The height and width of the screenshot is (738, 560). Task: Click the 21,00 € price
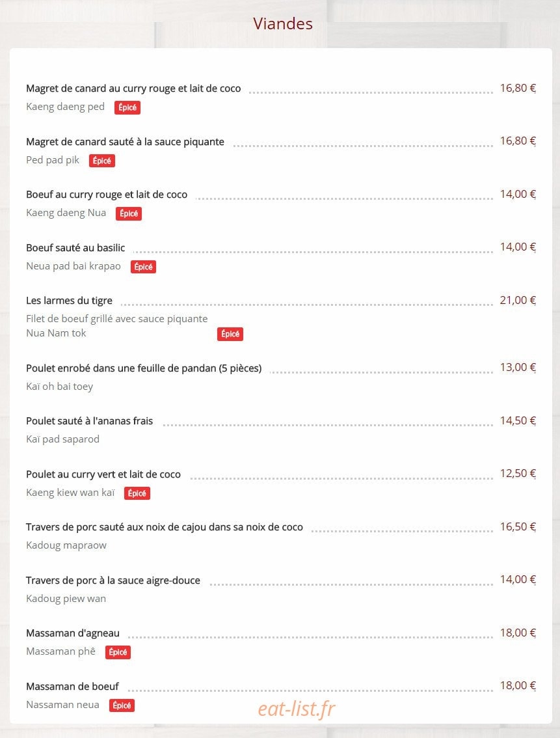click(518, 300)
